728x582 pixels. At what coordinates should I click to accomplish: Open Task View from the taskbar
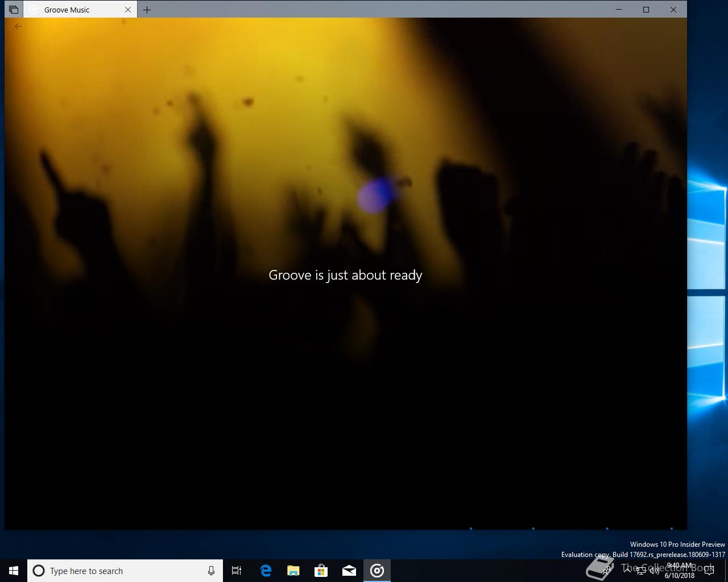(237, 571)
